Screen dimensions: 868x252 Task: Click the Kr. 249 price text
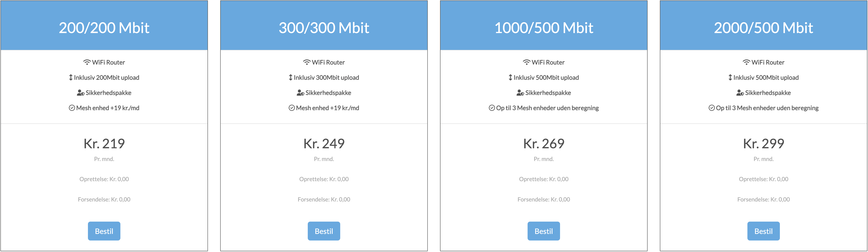pyautogui.click(x=324, y=144)
